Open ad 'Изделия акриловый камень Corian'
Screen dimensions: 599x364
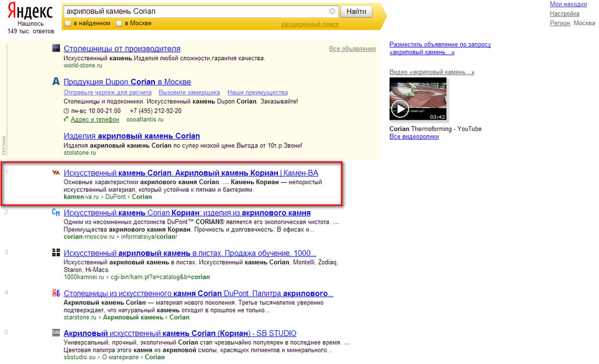point(132,136)
